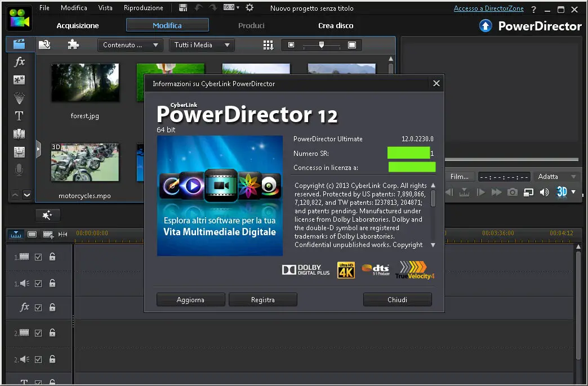Click the Film... preview mode button
Screen dimensions: 588x386
click(460, 177)
